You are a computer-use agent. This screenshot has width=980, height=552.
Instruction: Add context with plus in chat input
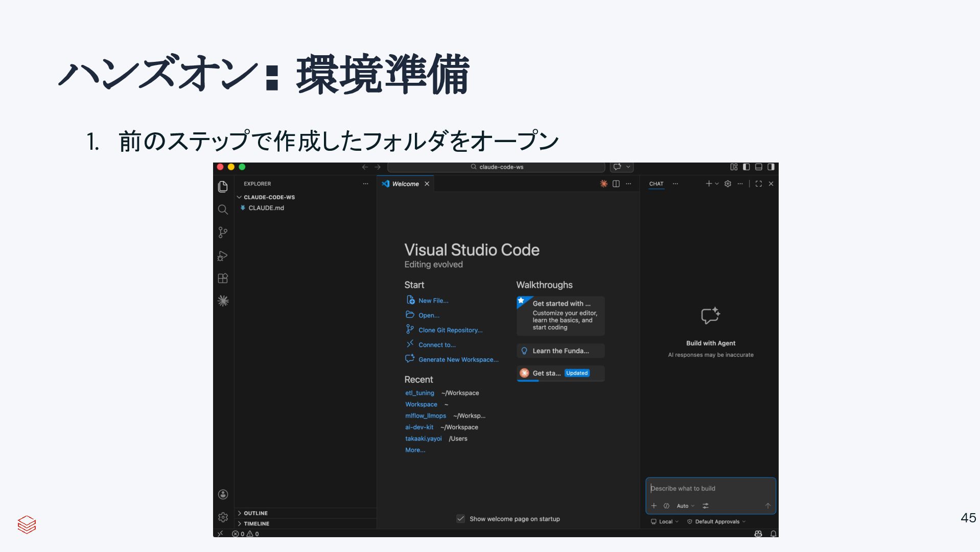(654, 505)
